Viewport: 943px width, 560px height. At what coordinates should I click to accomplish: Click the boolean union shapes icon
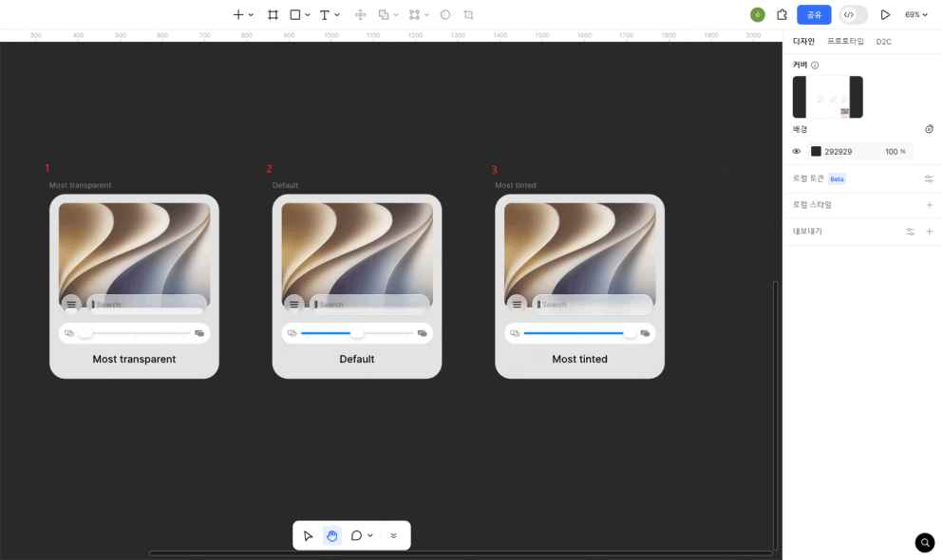coord(383,14)
